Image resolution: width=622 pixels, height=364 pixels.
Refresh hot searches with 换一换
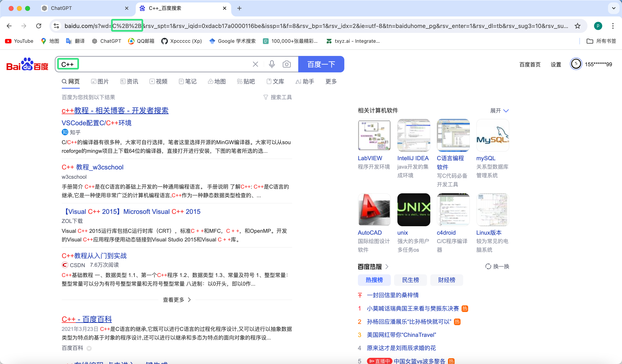coord(497,267)
